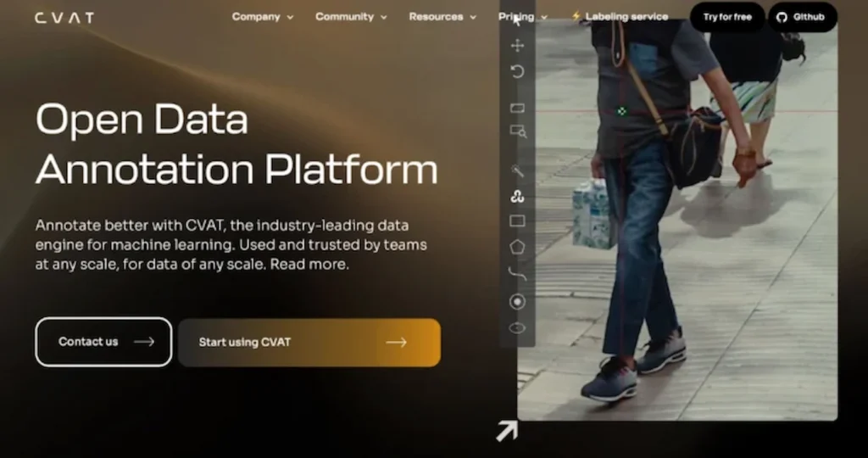Open the Github button
The image size is (868, 458).
[x=803, y=17]
